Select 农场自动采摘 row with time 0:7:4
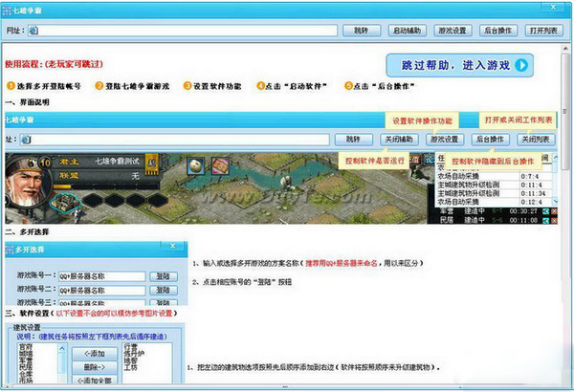Image resolution: width=574 pixels, height=392 pixels. (x=495, y=177)
